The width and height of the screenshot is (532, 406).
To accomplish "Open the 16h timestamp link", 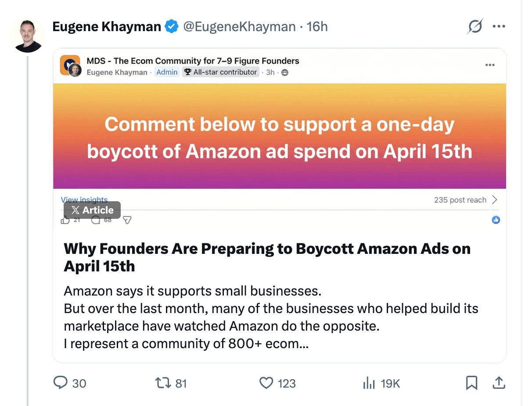I will pos(317,27).
